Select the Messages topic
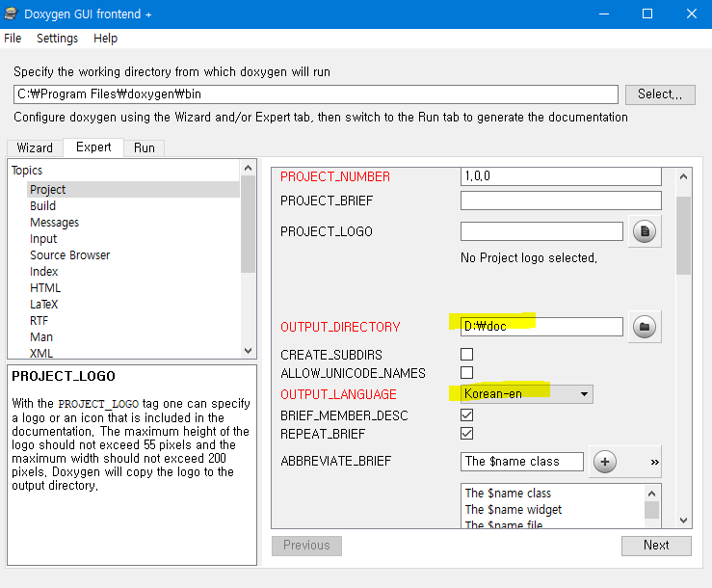 [x=54, y=223]
